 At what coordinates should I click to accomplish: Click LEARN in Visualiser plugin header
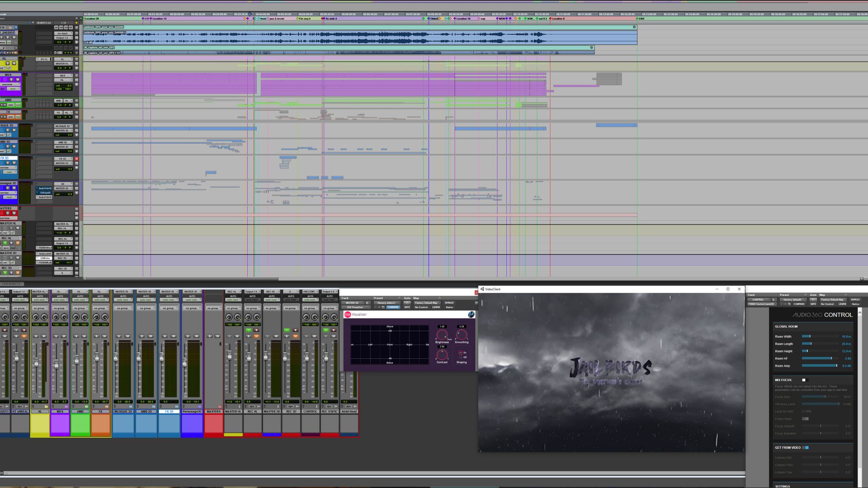[436, 307]
